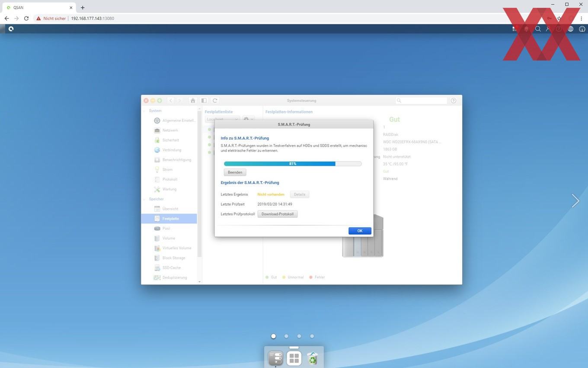Collapse the Speicher section in sidebar
Screen dimensions: 588x368
coord(144,199)
